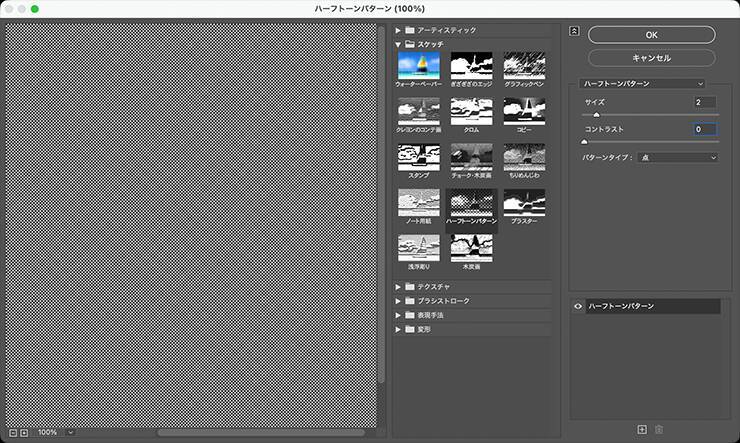This screenshot has width=740, height=443.
Task: Pick the クロム filter thumbnail
Action: coord(471,111)
